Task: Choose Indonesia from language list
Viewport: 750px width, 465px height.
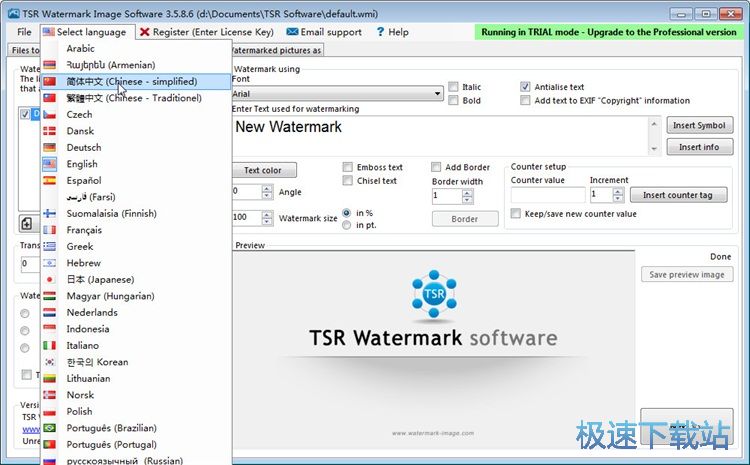Action: tap(136, 329)
